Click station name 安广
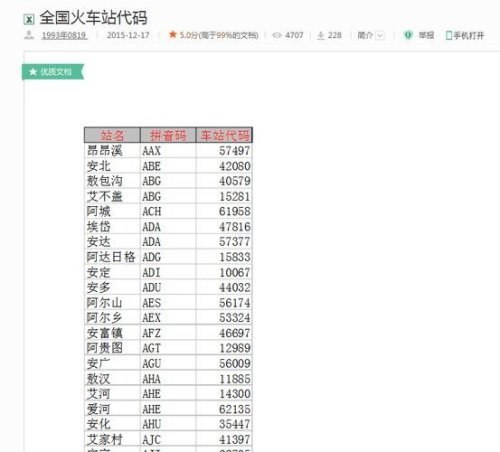 click(99, 363)
